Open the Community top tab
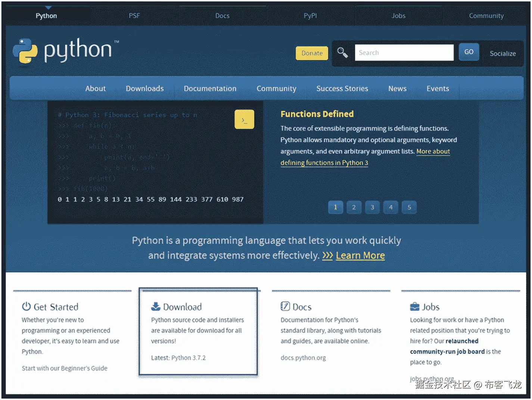532x400 pixels. 486,16
